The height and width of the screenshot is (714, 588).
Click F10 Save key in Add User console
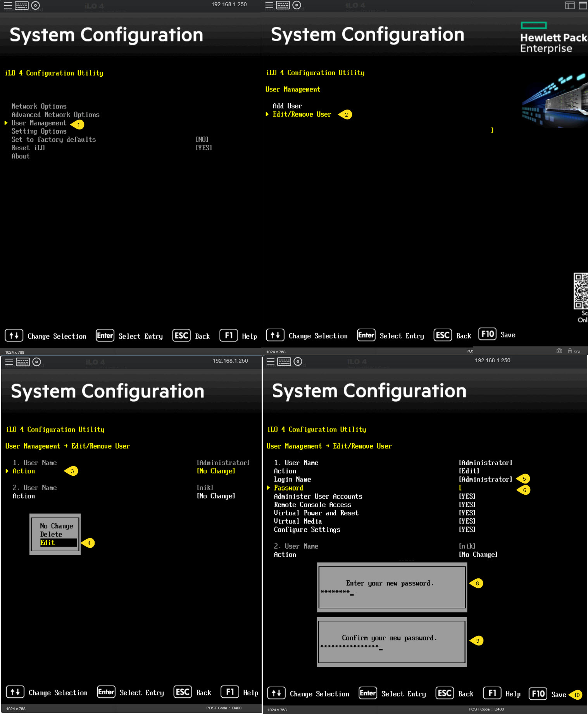pyautogui.click(x=488, y=334)
